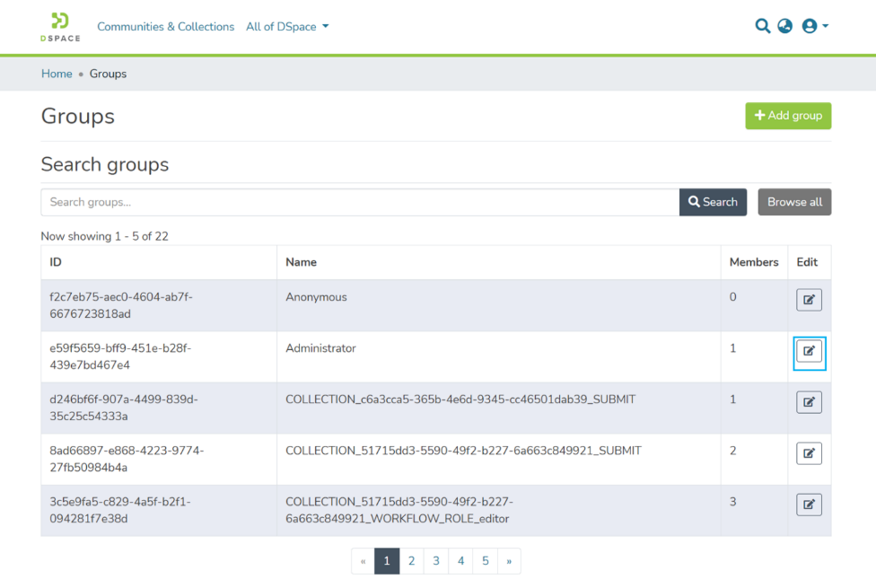The image size is (876, 588).
Task: Edit the Administrator group
Action: [x=809, y=351]
